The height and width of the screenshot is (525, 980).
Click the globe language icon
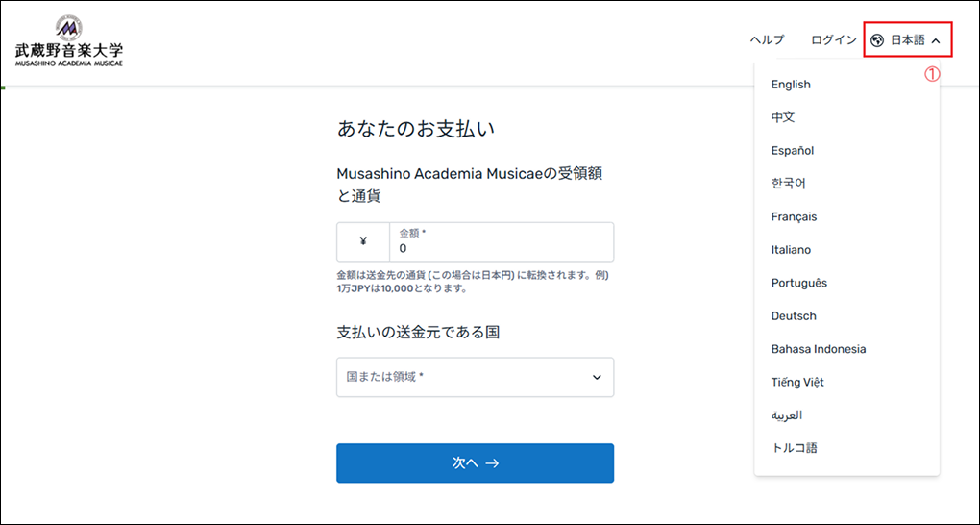[x=876, y=40]
